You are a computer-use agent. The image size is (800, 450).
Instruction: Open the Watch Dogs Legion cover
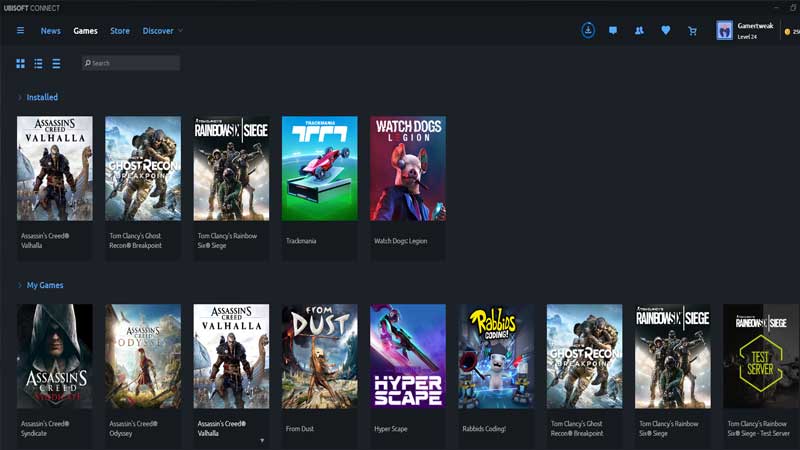pos(408,168)
